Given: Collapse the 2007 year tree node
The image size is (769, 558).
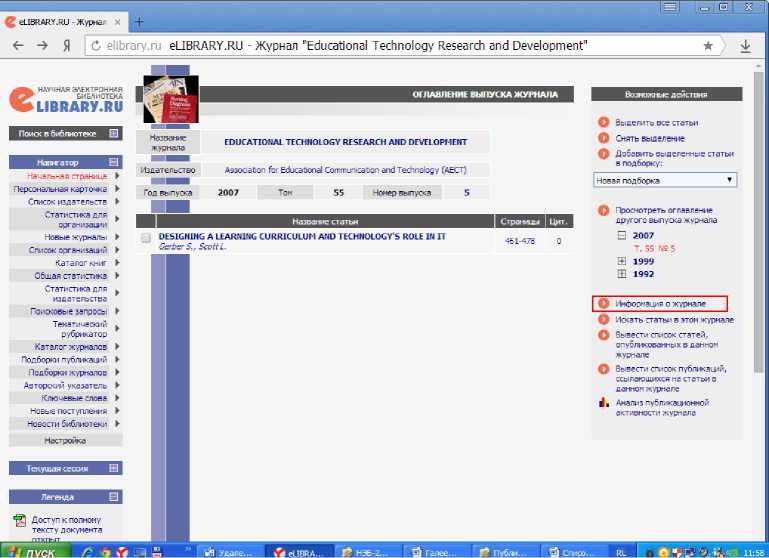Looking at the screenshot, I should point(622,235).
